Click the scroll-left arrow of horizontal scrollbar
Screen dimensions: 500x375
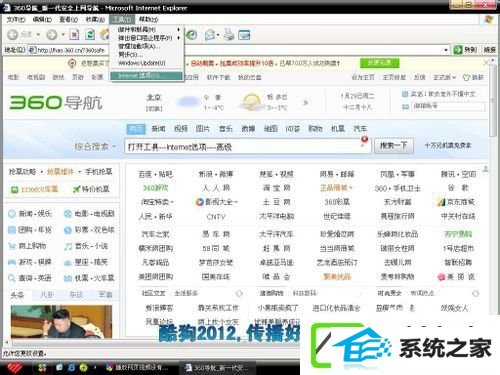click(x=6, y=342)
